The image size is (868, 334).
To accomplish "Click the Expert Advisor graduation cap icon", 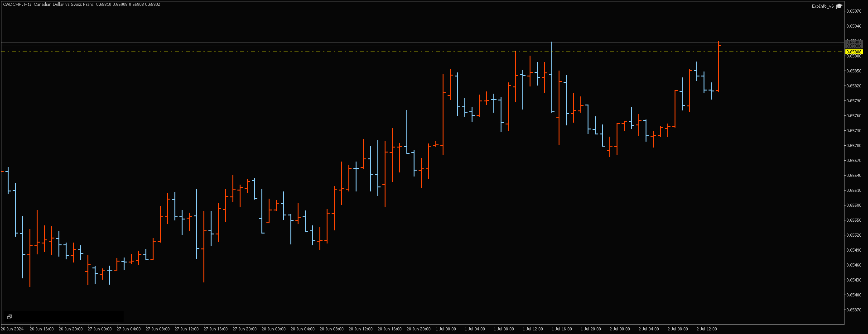I will 839,6.
